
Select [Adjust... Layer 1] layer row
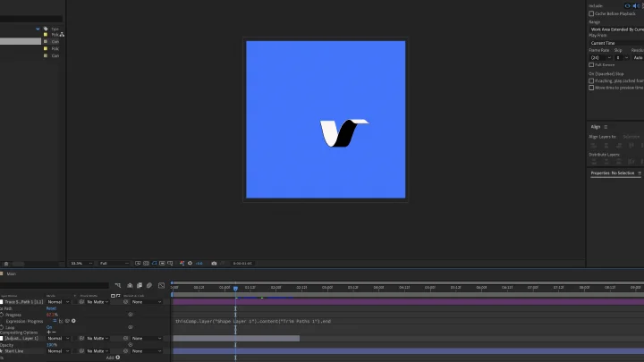pyautogui.click(x=21, y=339)
